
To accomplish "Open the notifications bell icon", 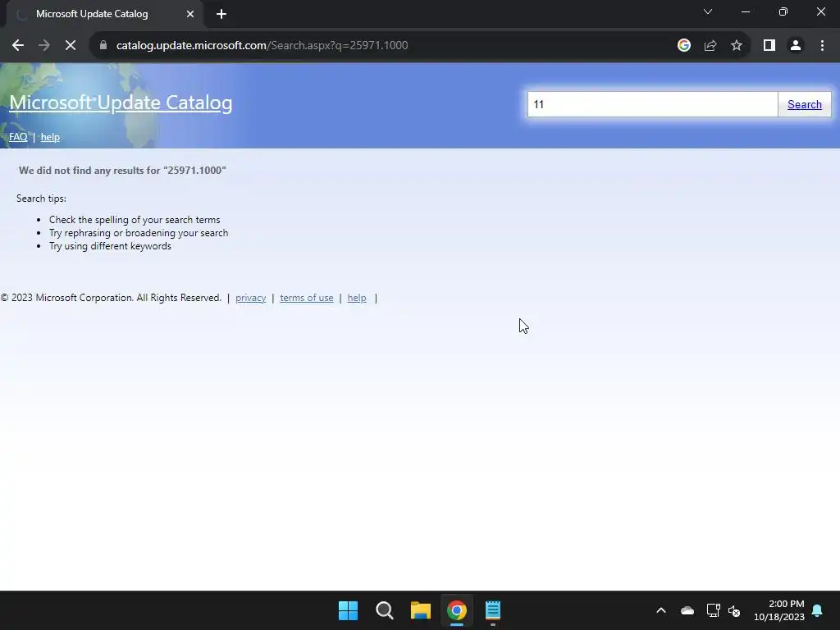I will [818, 610].
